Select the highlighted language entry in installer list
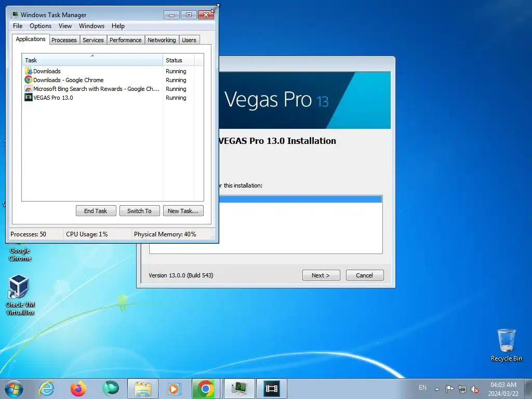The height and width of the screenshot is (399, 532). [x=300, y=199]
